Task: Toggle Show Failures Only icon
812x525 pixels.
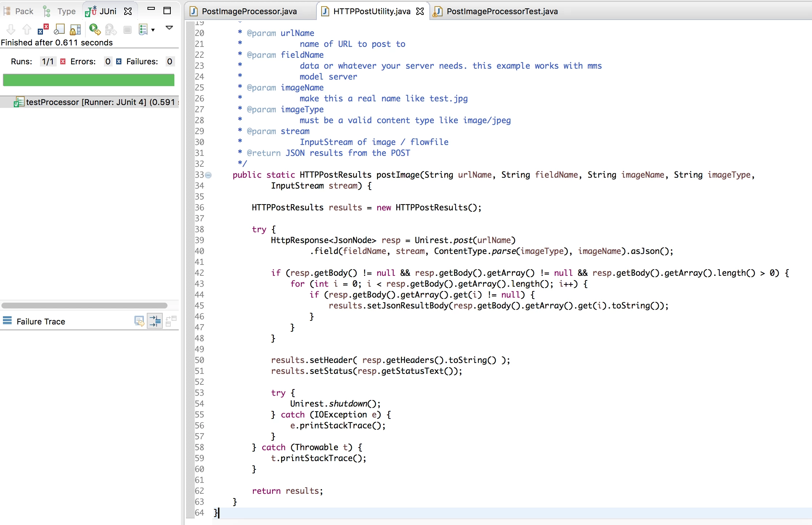Action: click(43, 29)
